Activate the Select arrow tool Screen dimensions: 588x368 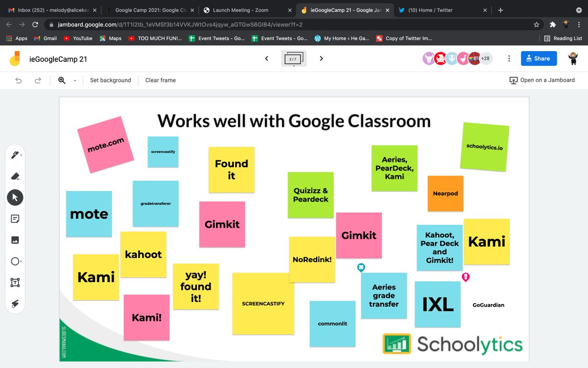point(15,197)
